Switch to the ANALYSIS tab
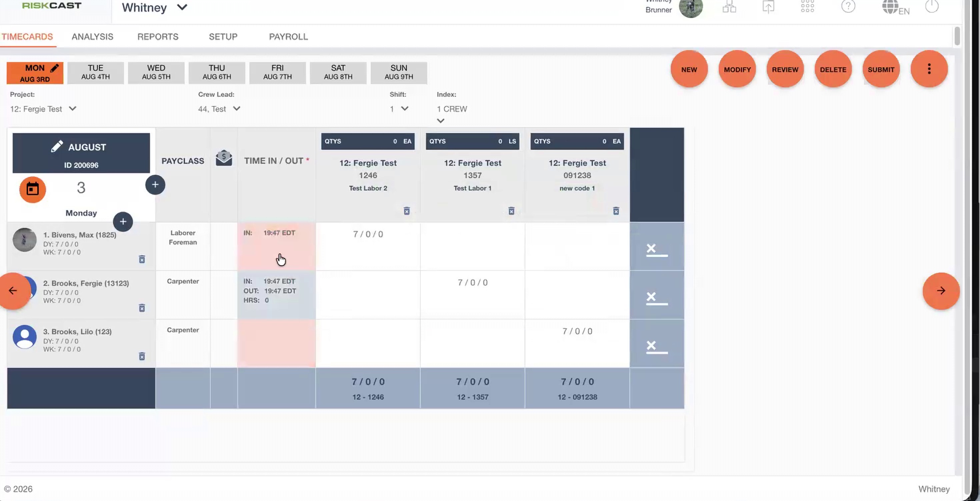This screenshot has height=501, width=980. [92, 37]
